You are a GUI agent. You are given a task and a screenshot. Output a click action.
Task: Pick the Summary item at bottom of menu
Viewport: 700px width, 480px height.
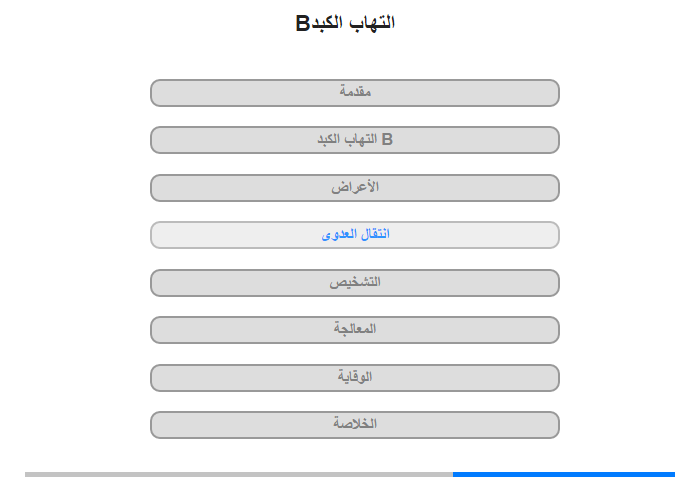click(x=354, y=425)
